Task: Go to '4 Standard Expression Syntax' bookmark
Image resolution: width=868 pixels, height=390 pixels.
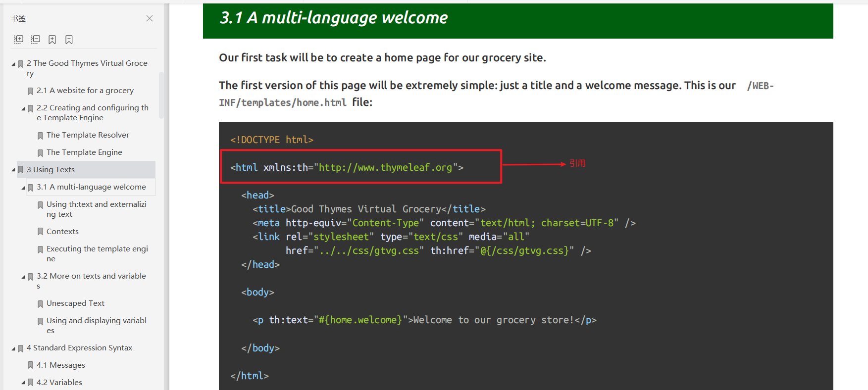Action: pos(79,348)
